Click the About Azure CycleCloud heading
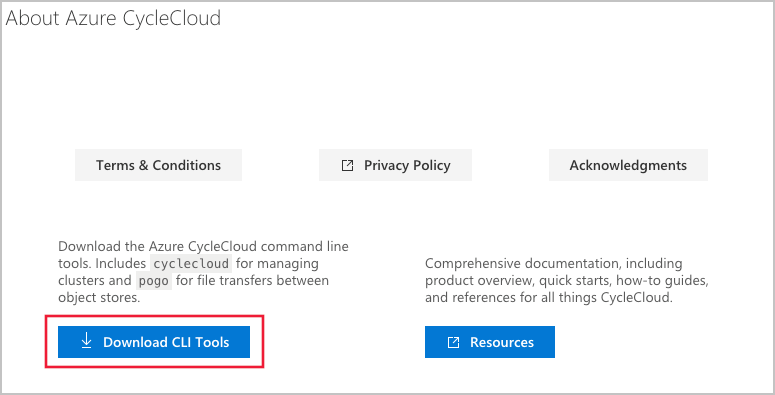This screenshot has height=395, width=775. (x=113, y=18)
